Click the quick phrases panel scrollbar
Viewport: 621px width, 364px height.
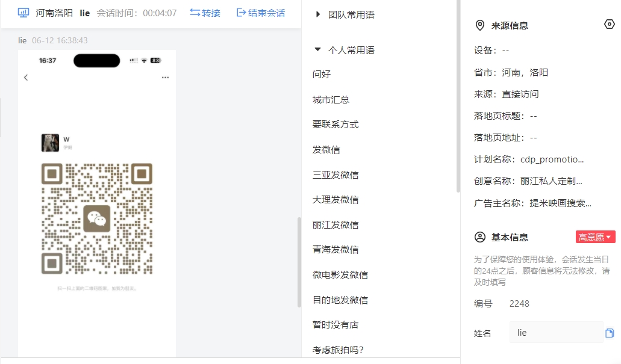click(x=458, y=96)
